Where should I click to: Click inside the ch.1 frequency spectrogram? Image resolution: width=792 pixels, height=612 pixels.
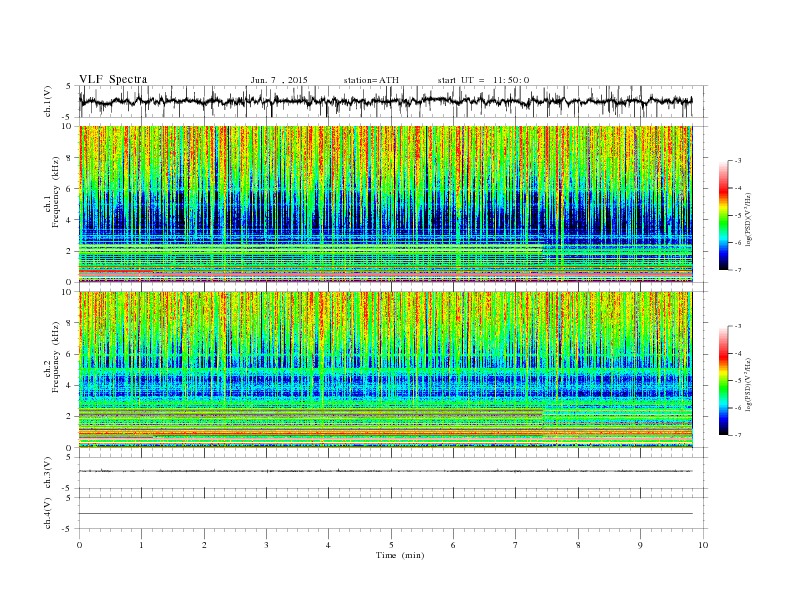[385, 204]
